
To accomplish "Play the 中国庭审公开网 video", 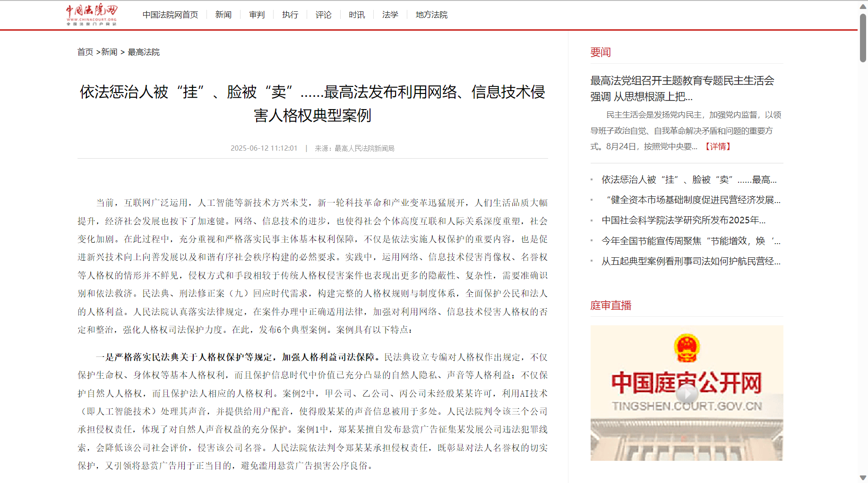I will tap(687, 393).
